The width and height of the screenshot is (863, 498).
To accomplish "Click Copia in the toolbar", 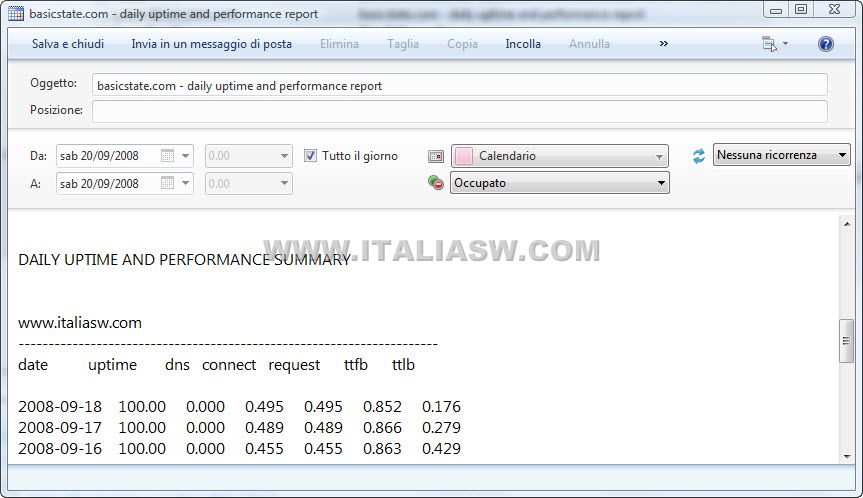I will pos(462,44).
